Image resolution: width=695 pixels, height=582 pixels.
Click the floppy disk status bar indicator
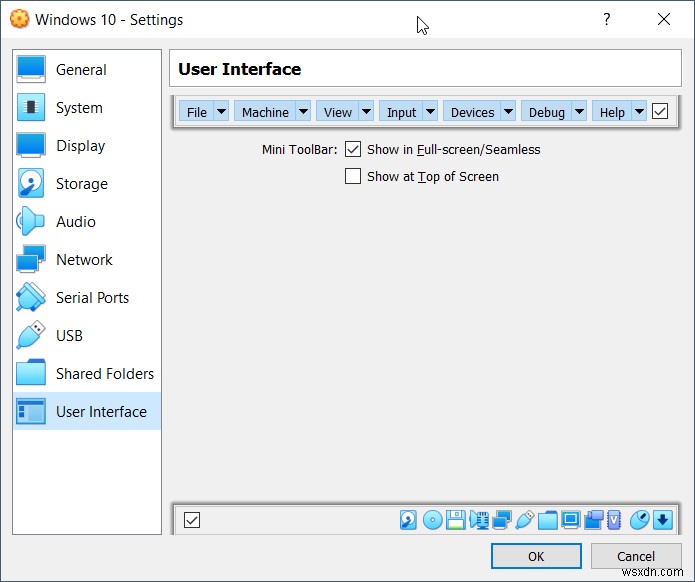456,520
